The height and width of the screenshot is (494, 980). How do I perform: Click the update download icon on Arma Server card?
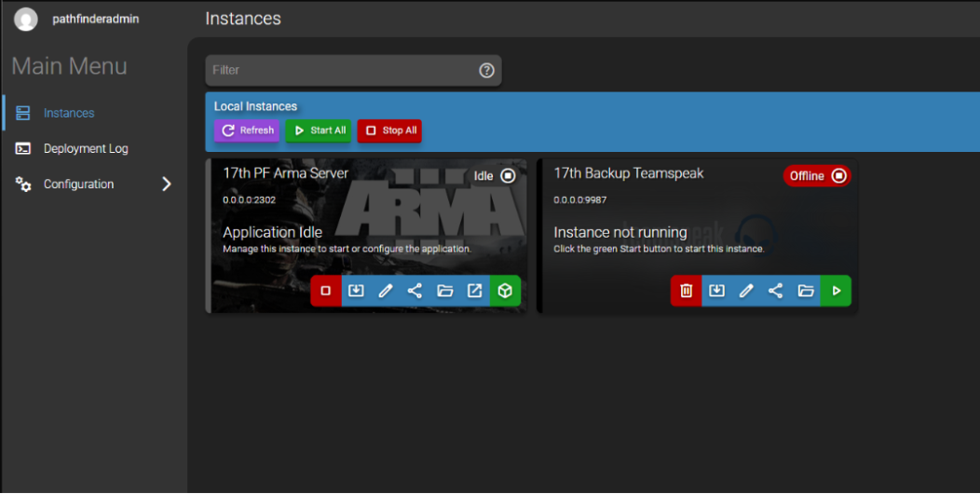click(x=356, y=291)
